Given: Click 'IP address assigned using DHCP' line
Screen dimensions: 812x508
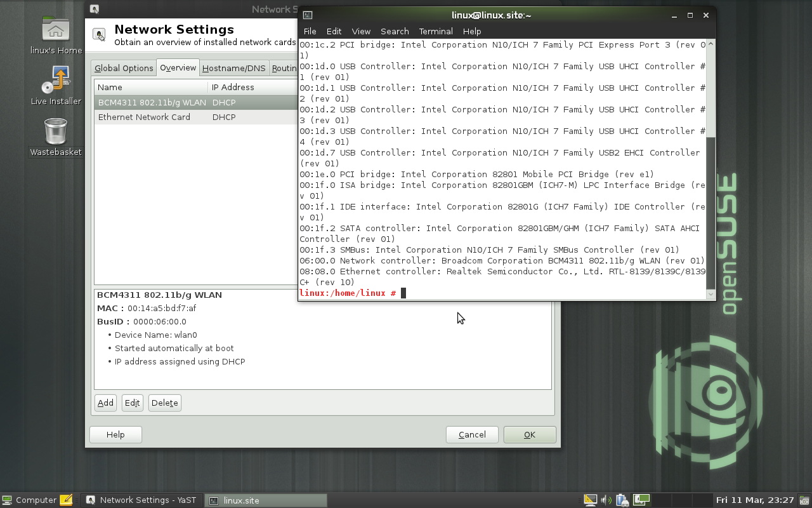Looking at the screenshot, I should tap(180, 361).
